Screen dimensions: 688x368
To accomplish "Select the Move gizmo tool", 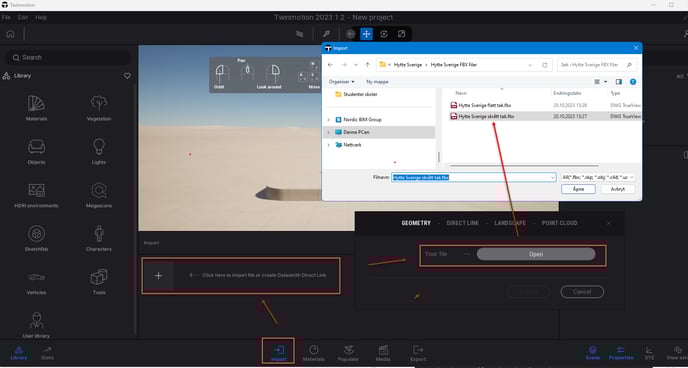I will click(366, 34).
